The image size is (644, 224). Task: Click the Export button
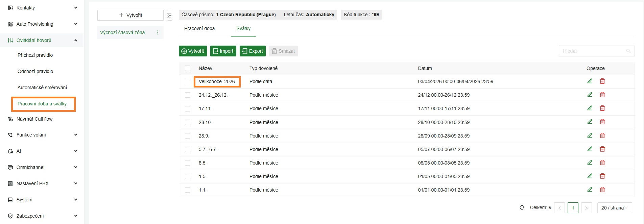tap(253, 51)
